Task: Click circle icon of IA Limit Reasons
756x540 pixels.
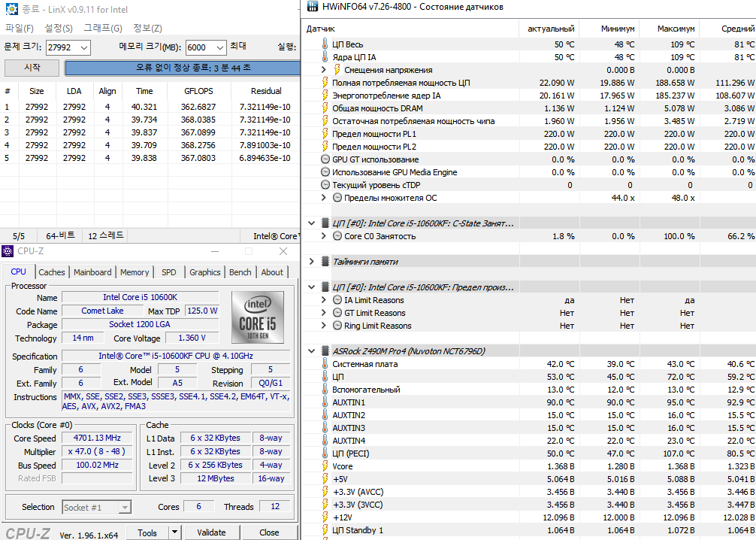Action: (337, 300)
